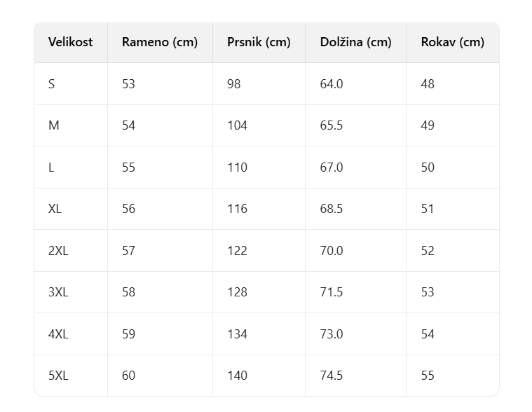This screenshot has height=412, width=532.
Task: Click chest value 134 in 4XL row
Action: tap(237, 334)
